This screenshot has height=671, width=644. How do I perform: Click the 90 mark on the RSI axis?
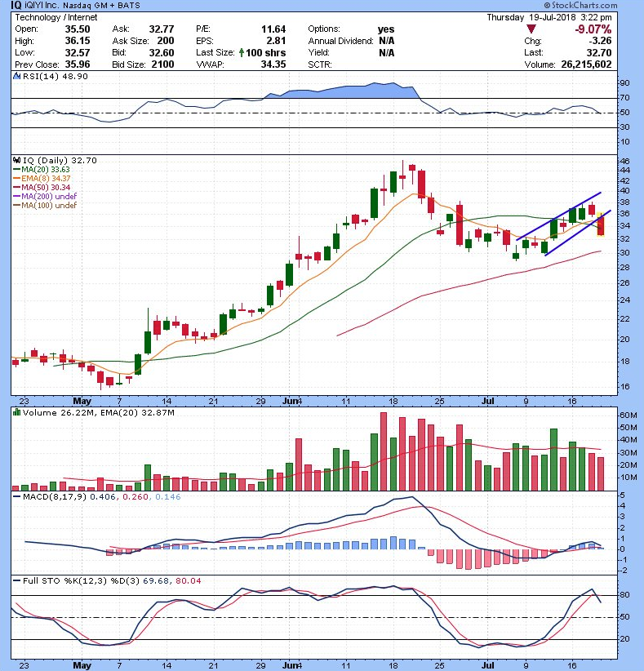624,83
